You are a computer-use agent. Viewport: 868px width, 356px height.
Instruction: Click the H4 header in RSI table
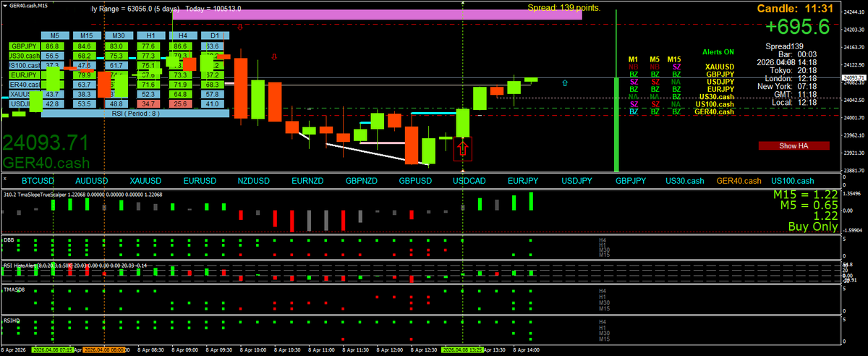click(183, 35)
